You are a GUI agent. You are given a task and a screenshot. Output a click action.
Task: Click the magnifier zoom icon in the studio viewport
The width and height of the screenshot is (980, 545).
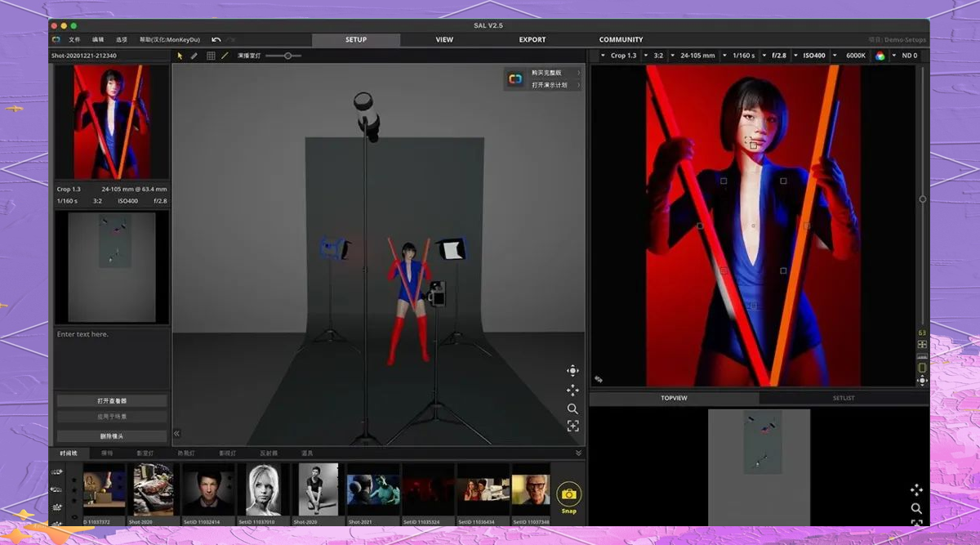(x=573, y=409)
